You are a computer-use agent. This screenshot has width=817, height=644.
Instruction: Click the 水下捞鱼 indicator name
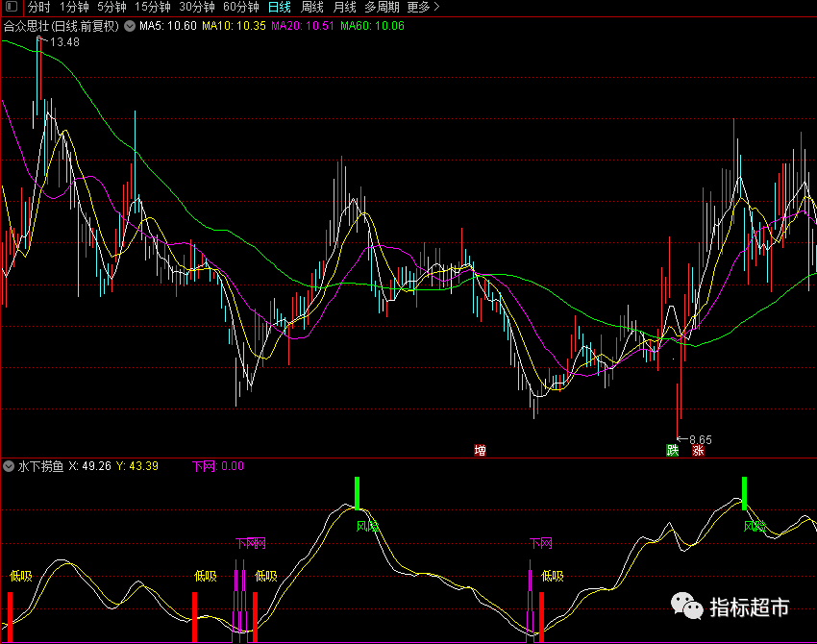tap(40, 466)
